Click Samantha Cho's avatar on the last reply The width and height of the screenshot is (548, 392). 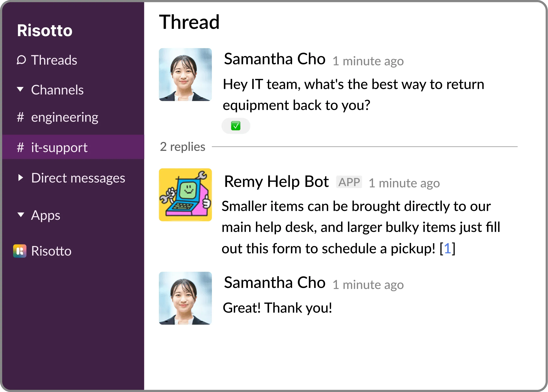pos(185,298)
